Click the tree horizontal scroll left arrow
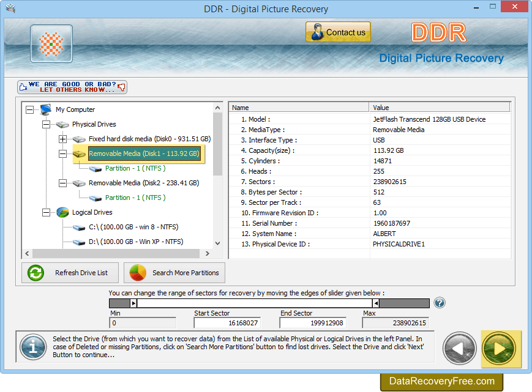 (27, 253)
